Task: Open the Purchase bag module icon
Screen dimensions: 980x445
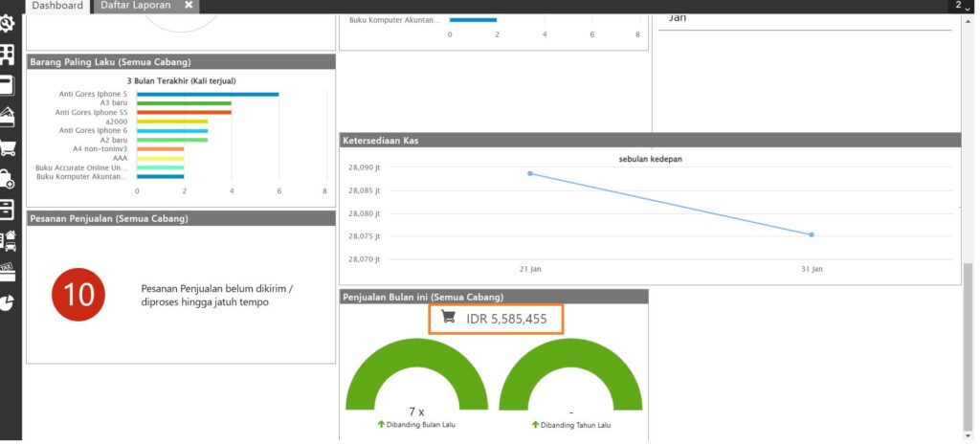Action: (x=8, y=179)
